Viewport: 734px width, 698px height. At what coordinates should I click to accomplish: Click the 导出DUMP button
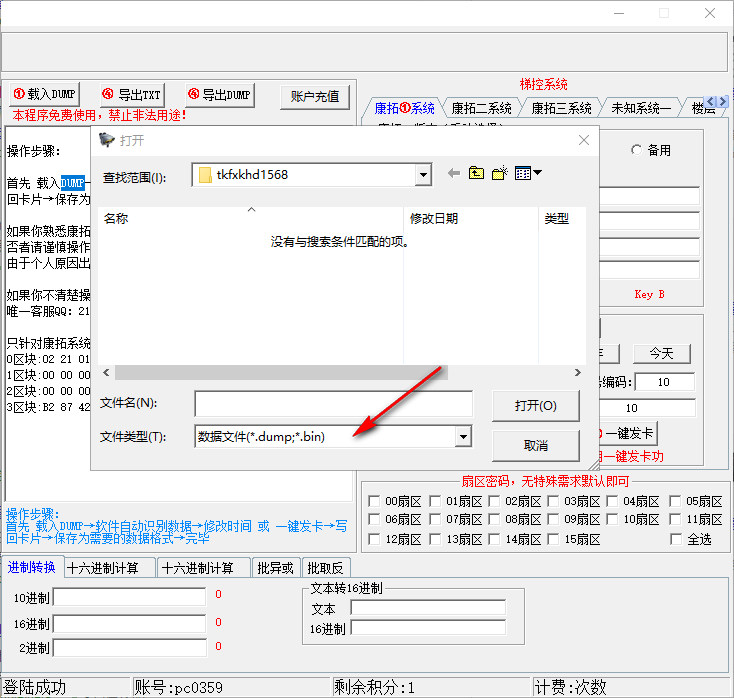click(x=220, y=95)
